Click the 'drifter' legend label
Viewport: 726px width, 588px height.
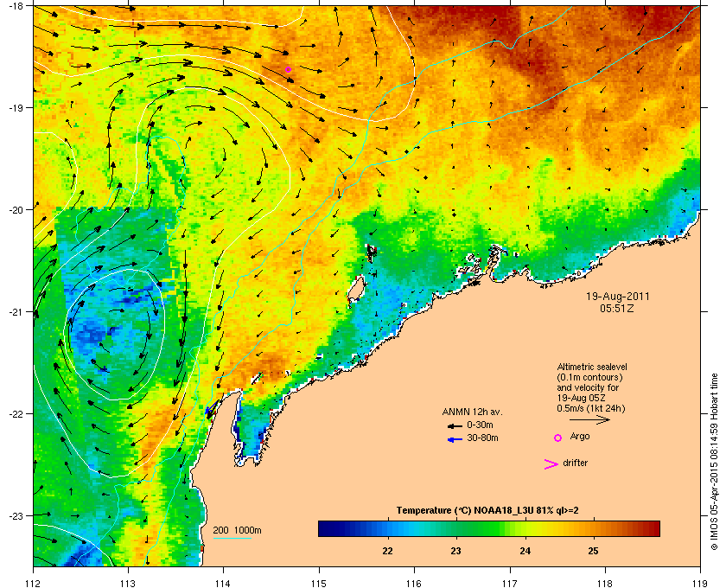click(x=575, y=463)
